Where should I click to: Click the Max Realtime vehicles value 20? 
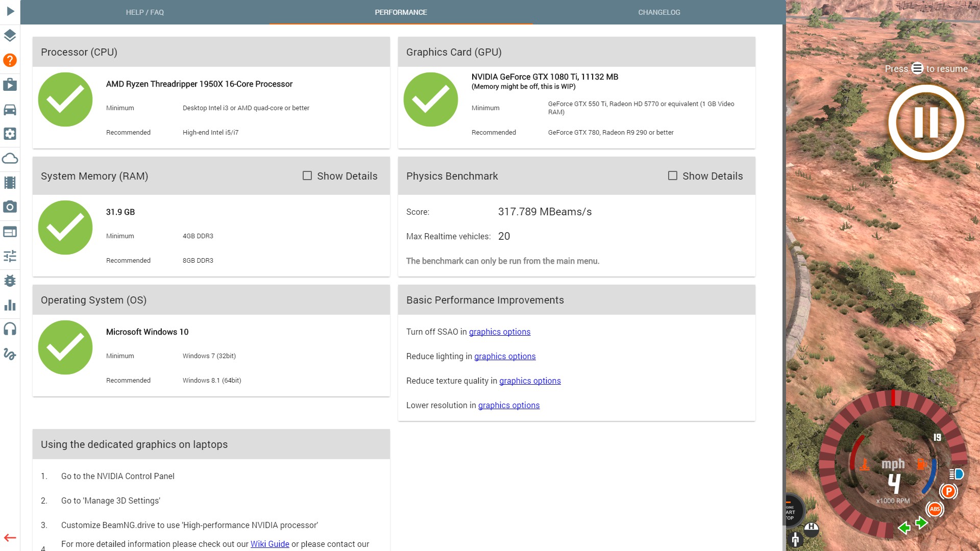point(504,236)
